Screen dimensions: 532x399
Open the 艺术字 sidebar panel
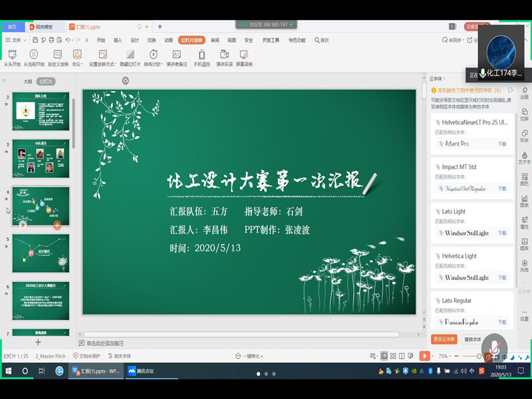(524, 157)
